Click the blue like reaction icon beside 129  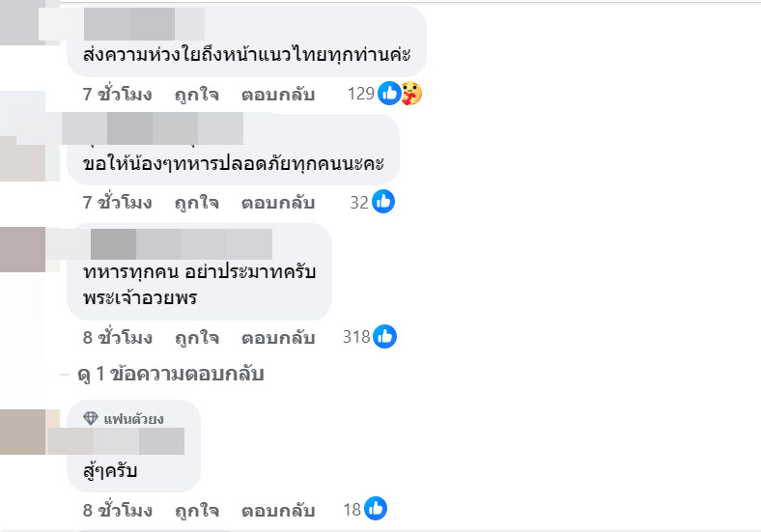(x=388, y=94)
